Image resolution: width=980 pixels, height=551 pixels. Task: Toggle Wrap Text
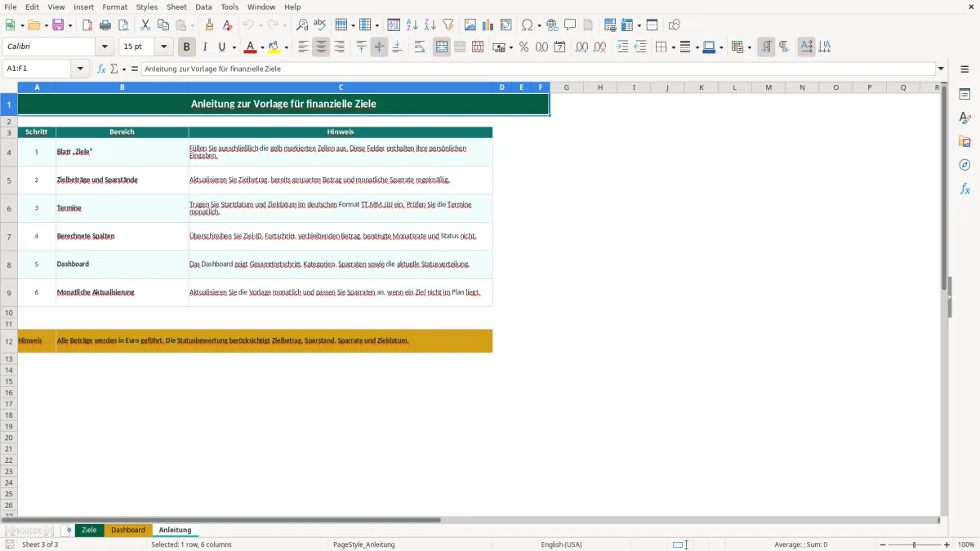click(x=420, y=47)
